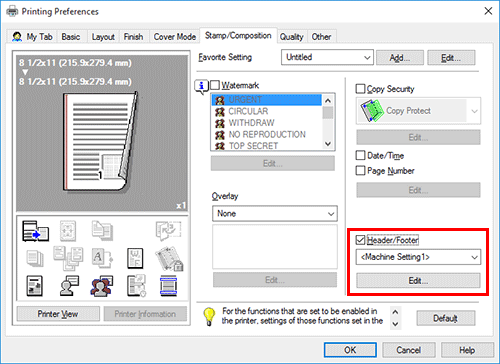Open the Machine Setting1 header/footer dropdown
Image resolution: width=500 pixels, height=364 pixels.
(418, 257)
